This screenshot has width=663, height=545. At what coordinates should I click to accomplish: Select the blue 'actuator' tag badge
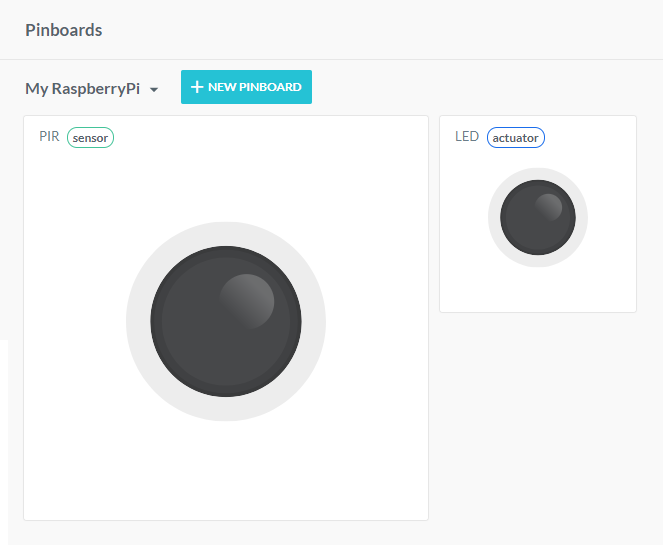click(516, 138)
